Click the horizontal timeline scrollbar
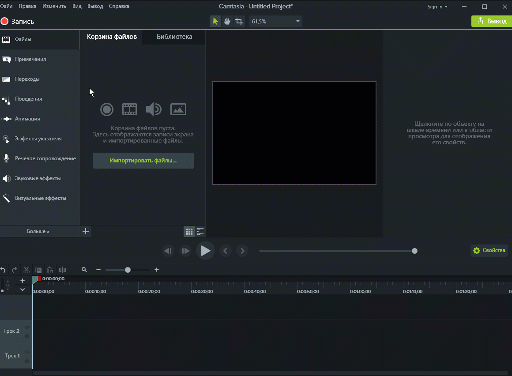 point(270,373)
